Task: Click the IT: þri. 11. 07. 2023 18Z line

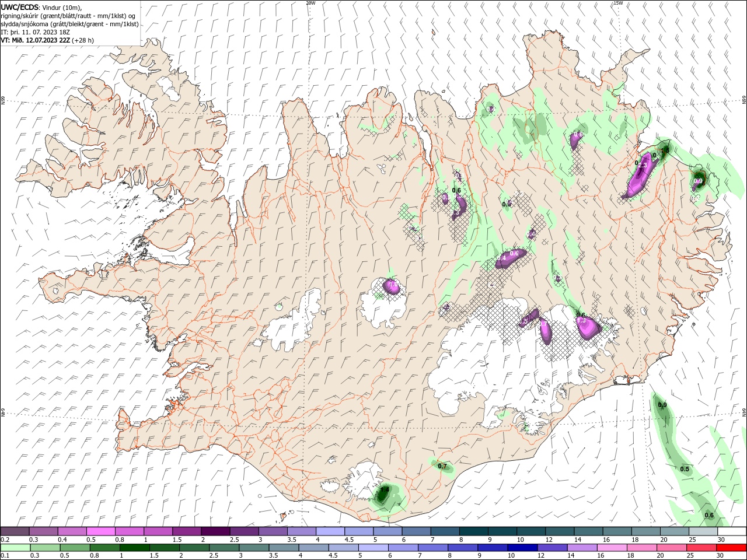Action: coord(36,32)
